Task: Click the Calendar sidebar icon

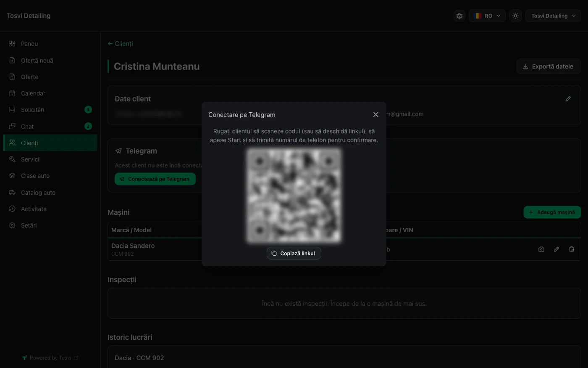Action: 12,93
